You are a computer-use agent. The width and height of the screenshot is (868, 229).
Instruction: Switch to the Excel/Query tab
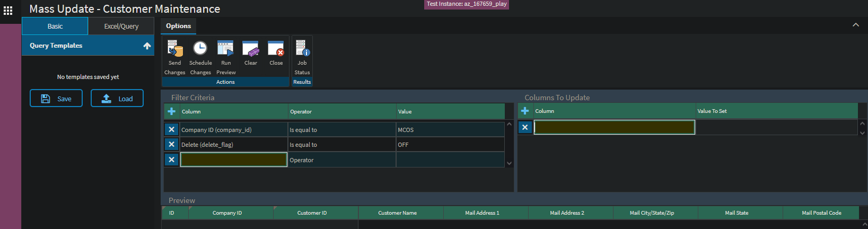121,26
